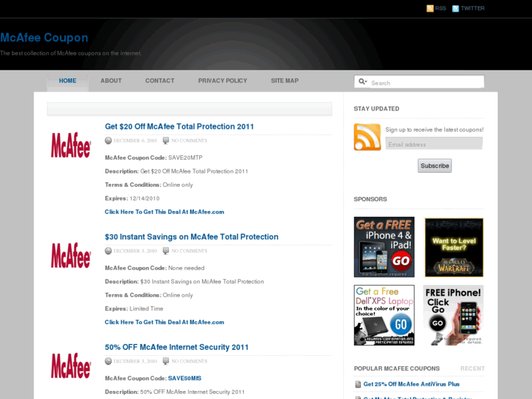Click deal link under $30 Instant Savings post

point(164,322)
